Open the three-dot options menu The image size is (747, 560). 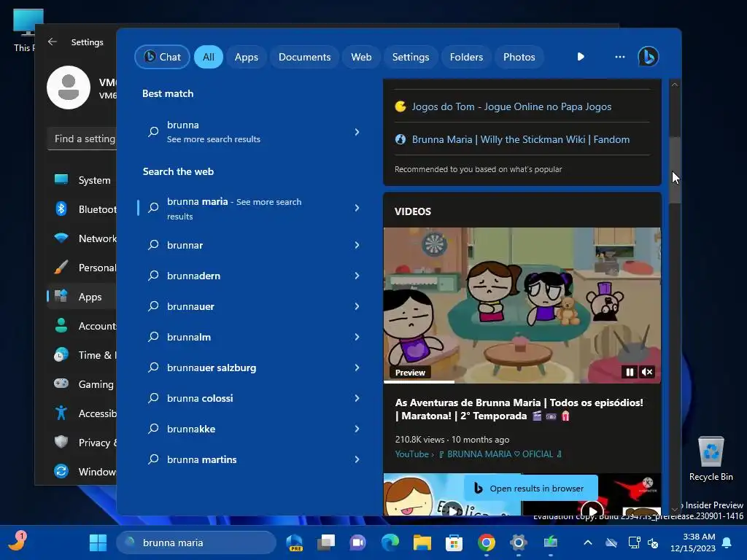tap(620, 57)
